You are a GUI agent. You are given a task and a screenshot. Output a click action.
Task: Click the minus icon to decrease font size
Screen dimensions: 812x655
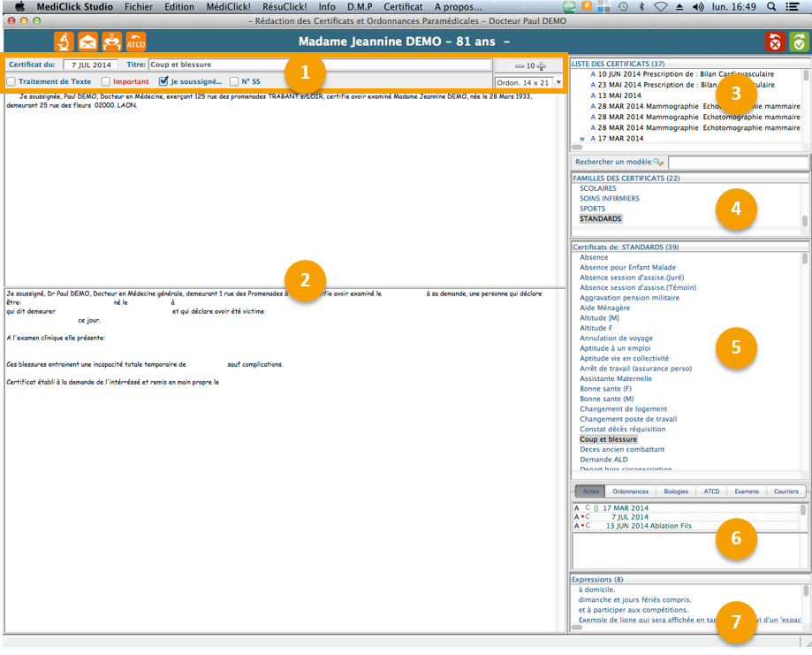520,65
